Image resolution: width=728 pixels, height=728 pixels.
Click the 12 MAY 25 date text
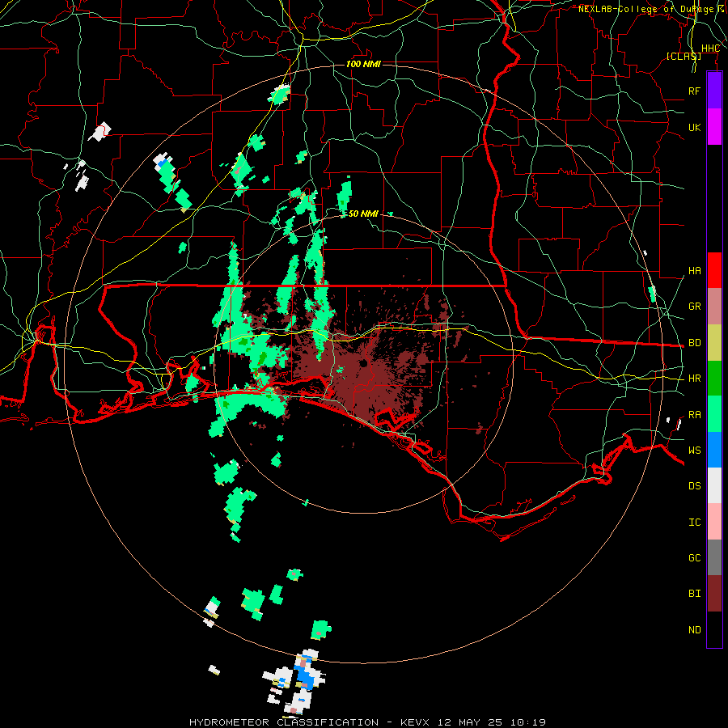pos(470,722)
